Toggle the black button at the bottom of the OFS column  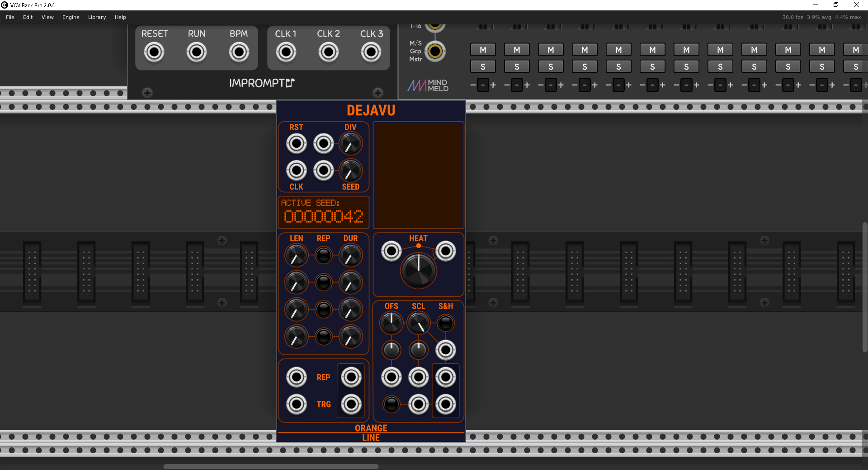(x=392, y=404)
